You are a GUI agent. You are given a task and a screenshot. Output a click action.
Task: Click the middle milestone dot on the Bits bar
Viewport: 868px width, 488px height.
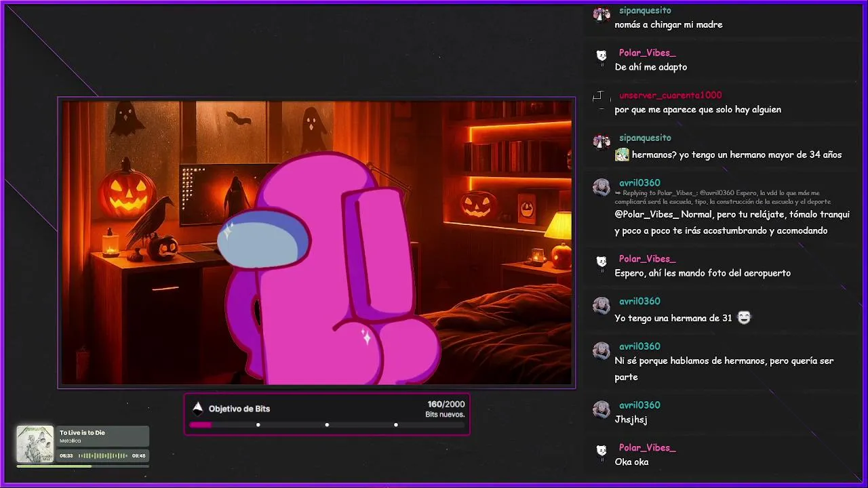tap(327, 425)
